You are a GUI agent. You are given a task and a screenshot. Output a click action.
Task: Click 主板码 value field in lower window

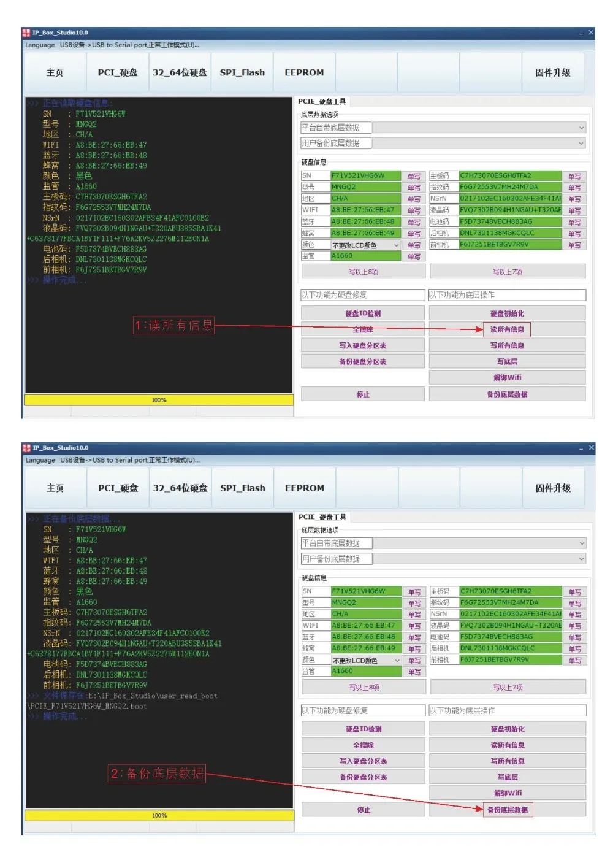pyautogui.click(x=511, y=591)
